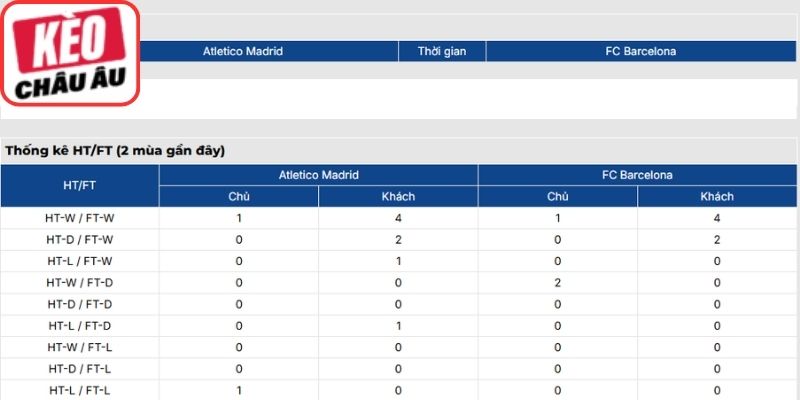Select the HT-W / FT-L row label
Screen dimensions: 800x400
80,347
